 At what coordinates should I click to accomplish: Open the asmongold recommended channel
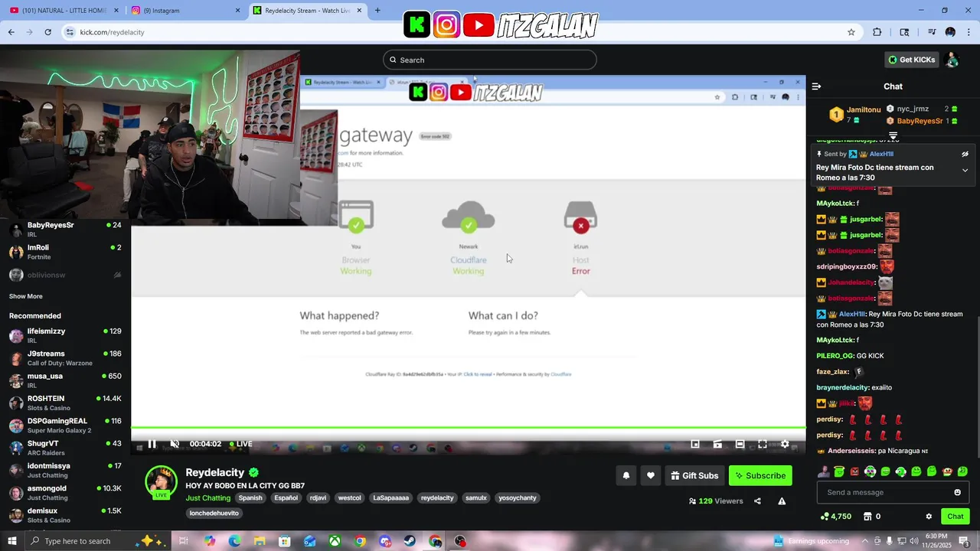[65, 493]
